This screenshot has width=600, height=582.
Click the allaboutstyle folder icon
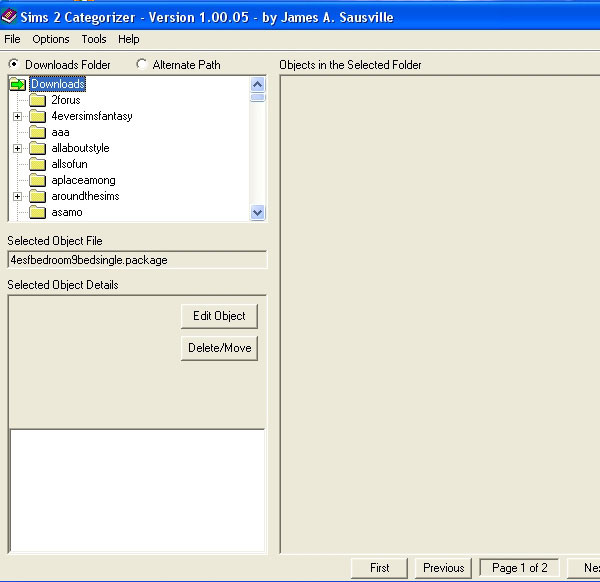(x=38, y=148)
